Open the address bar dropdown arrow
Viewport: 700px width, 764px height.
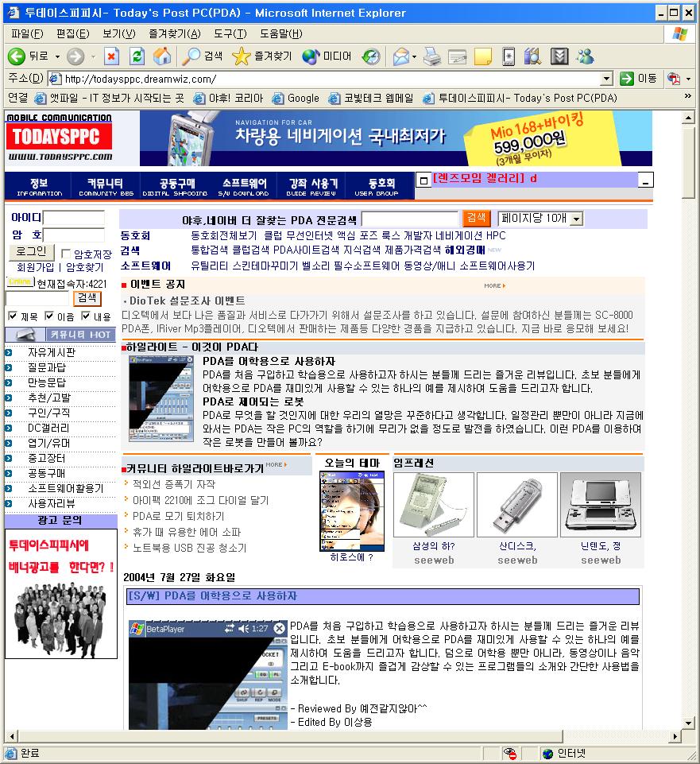pyautogui.click(x=606, y=78)
